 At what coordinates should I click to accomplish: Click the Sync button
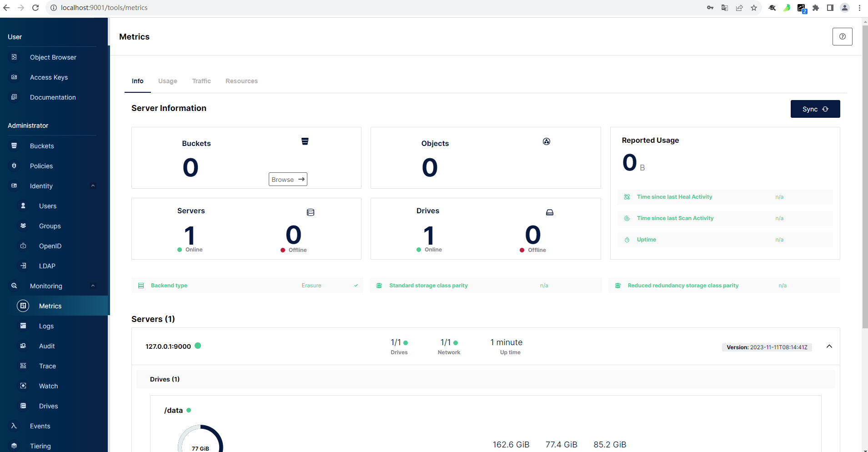[x=815, y=109]
